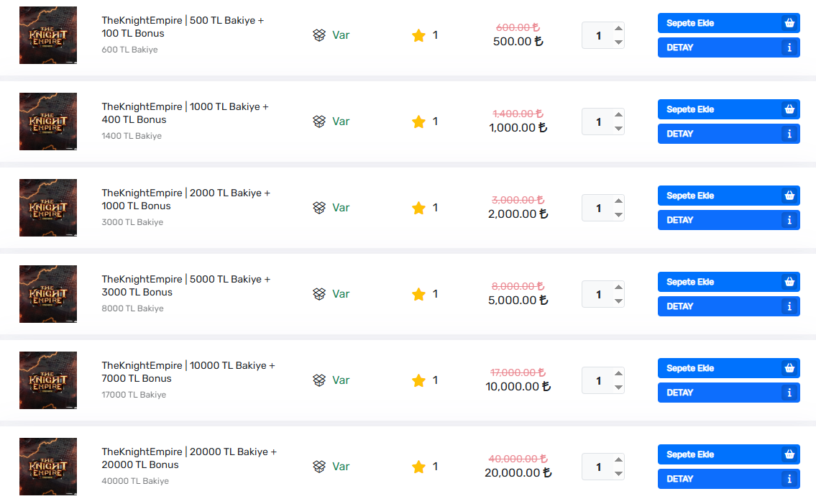Open Knight Empire thumbnail of 2000 TL package
The width and height of the screenshot is (816, 504).
(x=48, y=208)
